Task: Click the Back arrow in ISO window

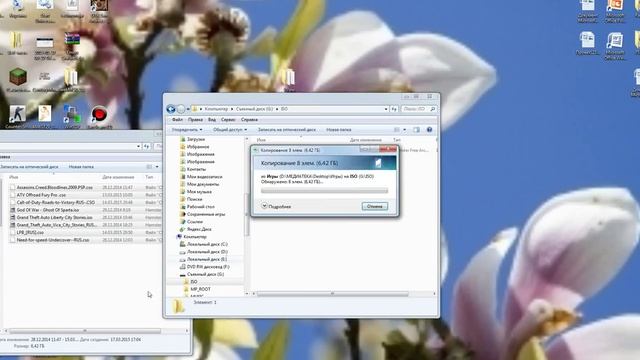Action: tap(171, 109)
